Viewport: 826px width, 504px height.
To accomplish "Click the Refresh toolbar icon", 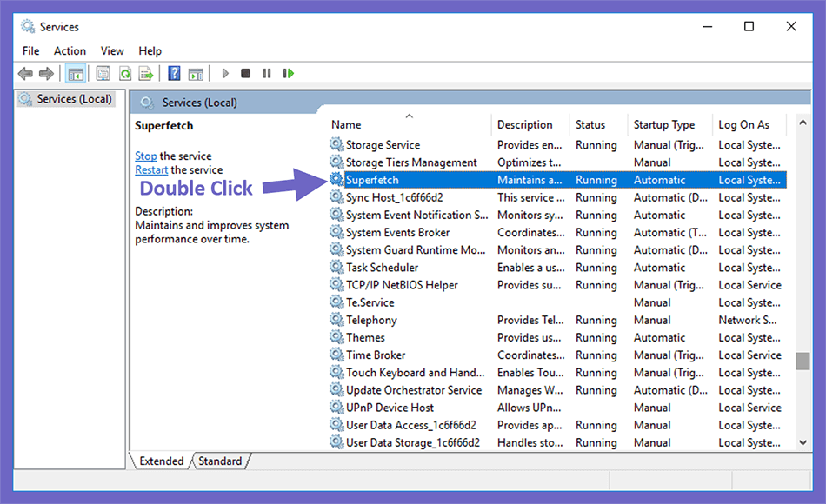I will click(x=125, y=73).
